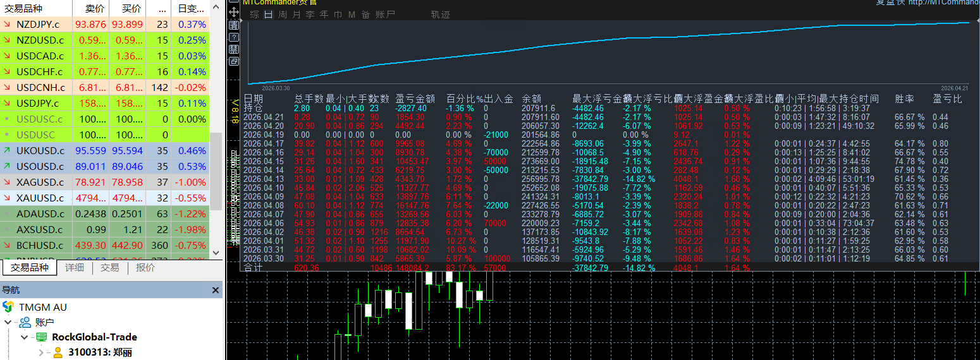Viewport: 980px width, 360px height.
Task: Click the boxed character icon just above the help icon
Action: 234,24
